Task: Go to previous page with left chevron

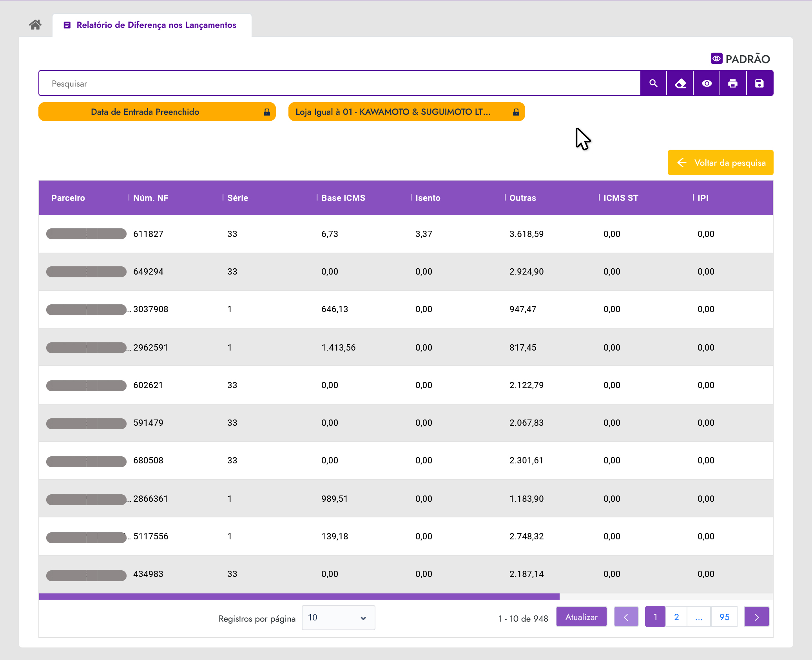Action: click(x=626, y=617)
